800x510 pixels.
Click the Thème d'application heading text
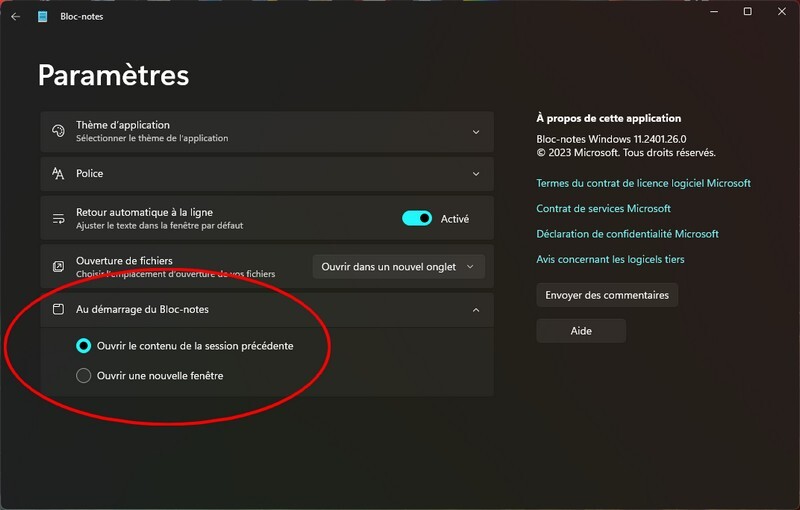(122, 125)
